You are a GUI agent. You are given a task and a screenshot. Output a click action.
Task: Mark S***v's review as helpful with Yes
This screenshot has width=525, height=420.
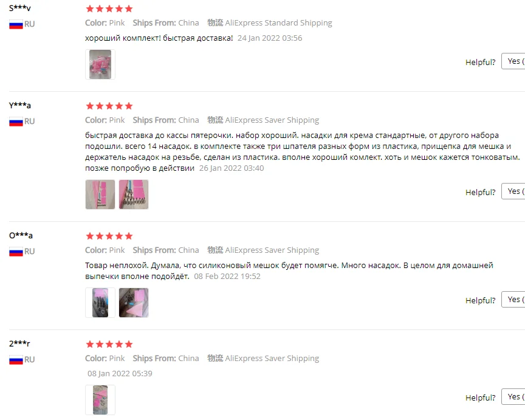click(x=513, y=61)
